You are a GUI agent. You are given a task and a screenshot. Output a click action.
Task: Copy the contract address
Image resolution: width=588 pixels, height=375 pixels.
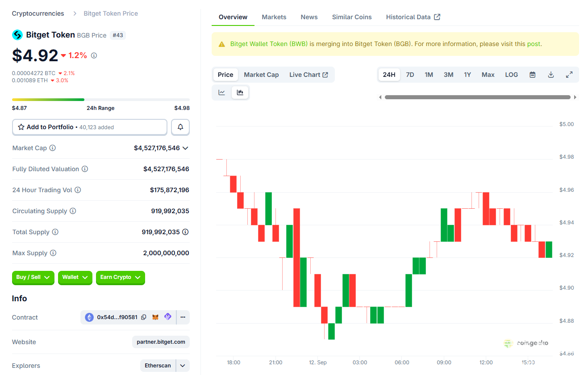[144, 317]
